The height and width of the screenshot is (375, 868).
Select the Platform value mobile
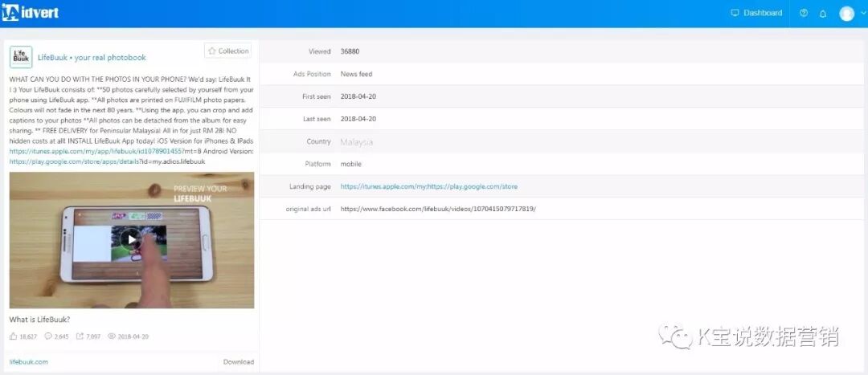coord(351,165)
